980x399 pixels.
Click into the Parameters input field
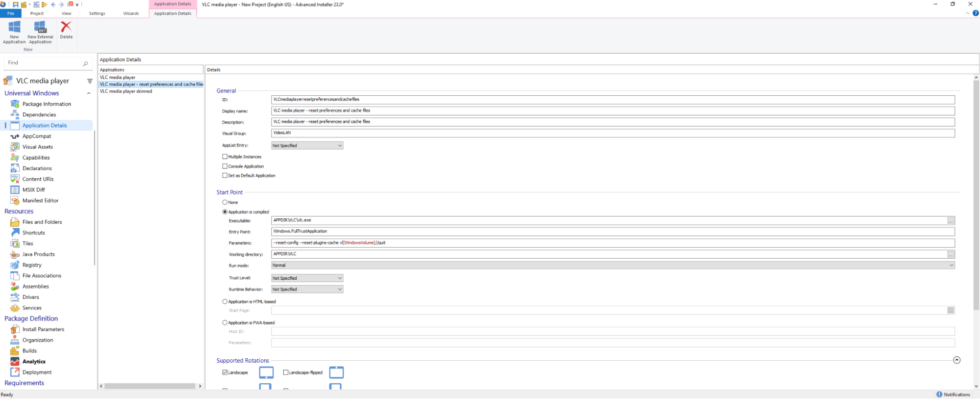pos(613,243)
